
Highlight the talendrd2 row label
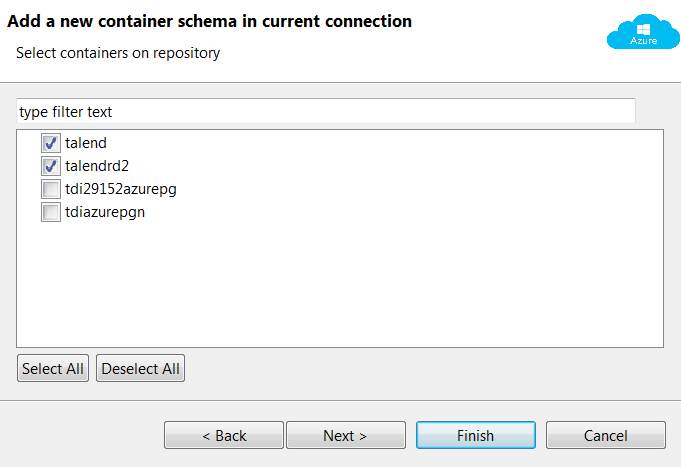pyautogui.click(x=97, y=166)
